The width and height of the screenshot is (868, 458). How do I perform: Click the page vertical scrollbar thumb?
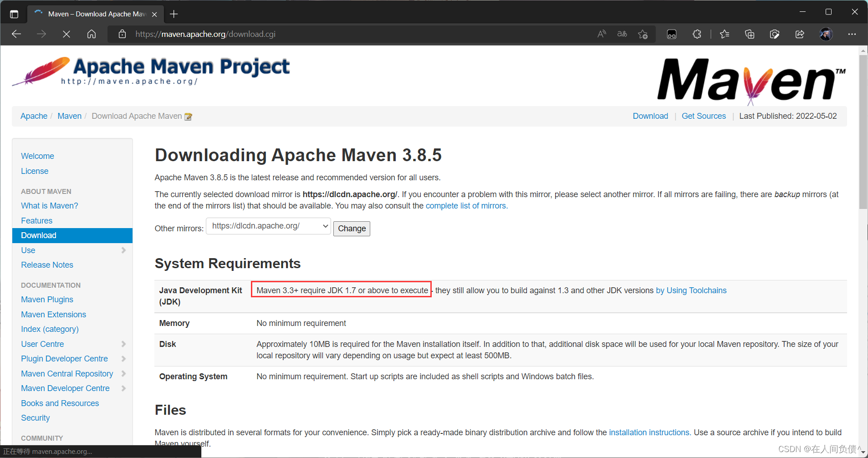pyautogui.click(x=863, y=132)
